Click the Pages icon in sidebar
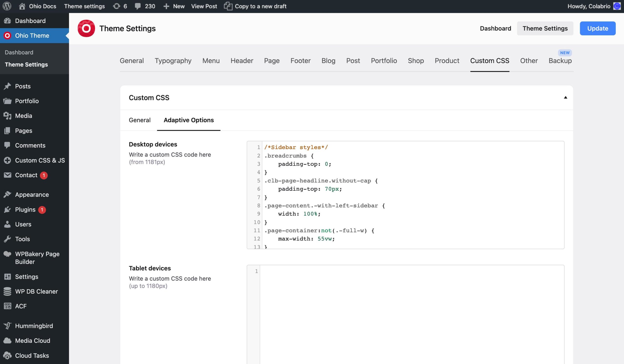The width and height of the screenshot is (624, 364). click(7, 131)
